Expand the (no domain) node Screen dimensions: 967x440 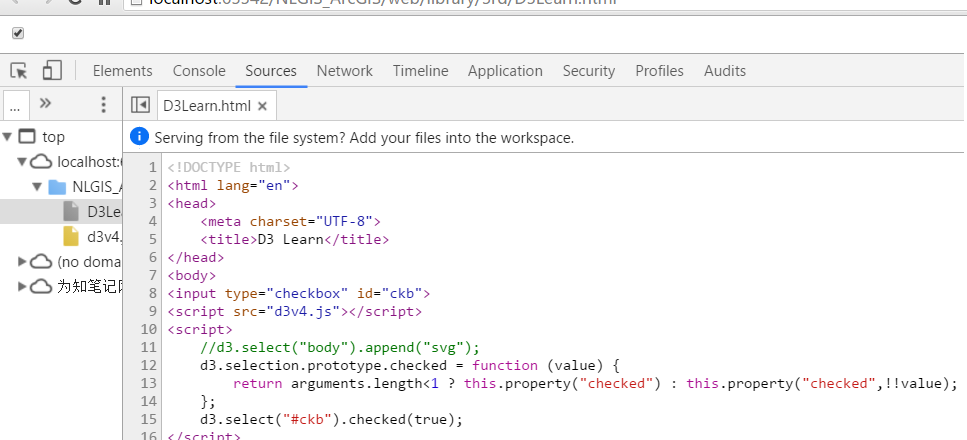click(23, 262)
